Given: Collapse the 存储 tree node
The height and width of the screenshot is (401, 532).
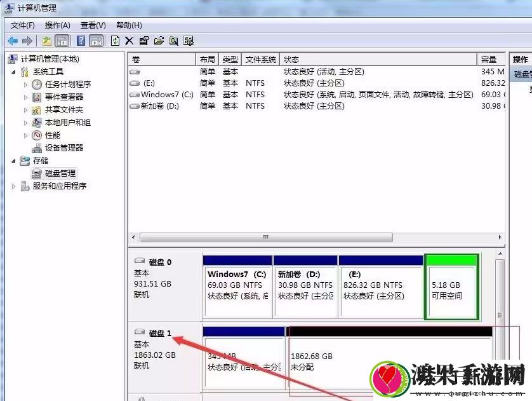Looking at the screenshot, I should (13, 161).
